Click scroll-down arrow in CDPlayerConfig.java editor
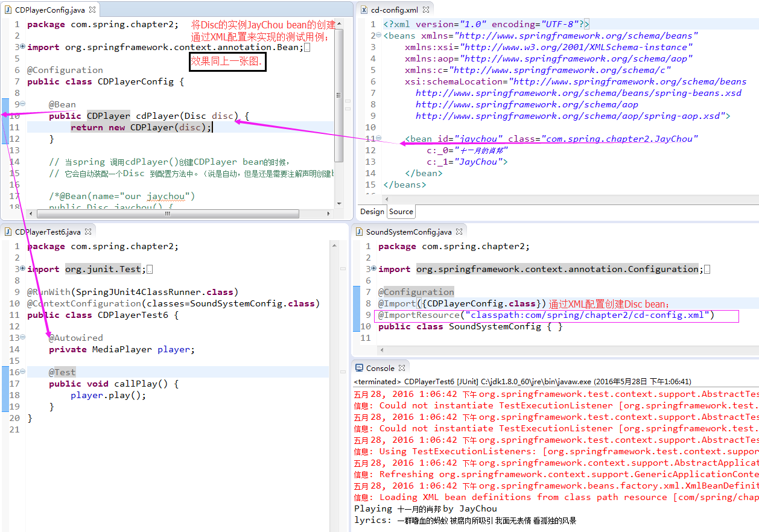 point(338,203)
